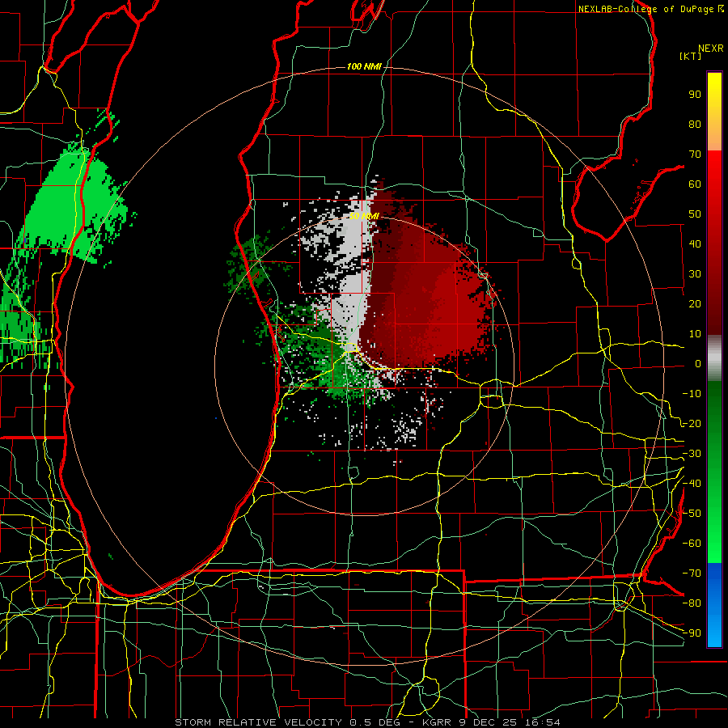Screen dimensions: 728x728
Task: Click the -40 value on the velocity scale
Action: coord(692,484)
